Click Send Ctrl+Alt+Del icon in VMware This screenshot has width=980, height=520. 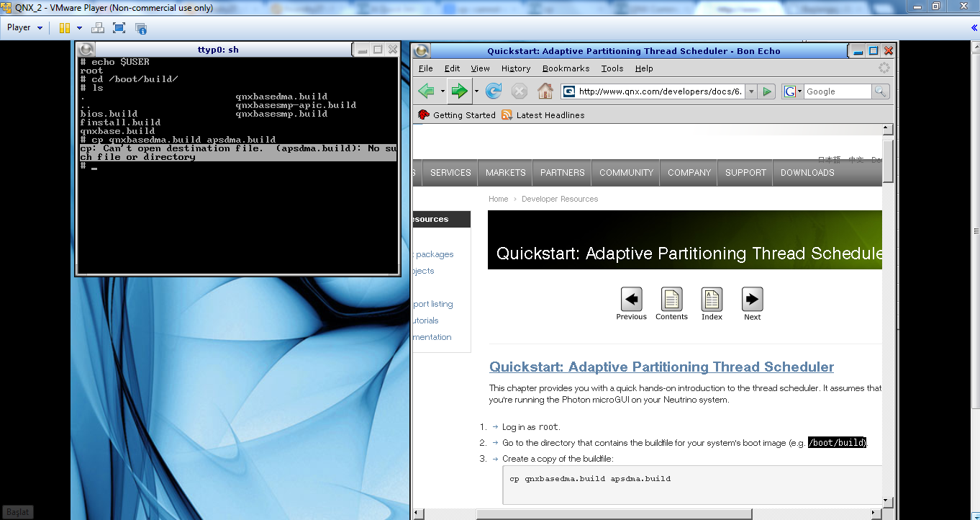pos(98,28)
